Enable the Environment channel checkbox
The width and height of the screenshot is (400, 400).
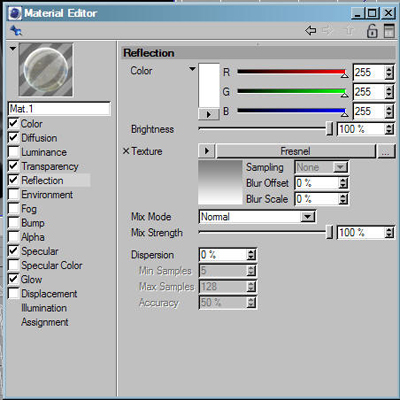point(13,194)
